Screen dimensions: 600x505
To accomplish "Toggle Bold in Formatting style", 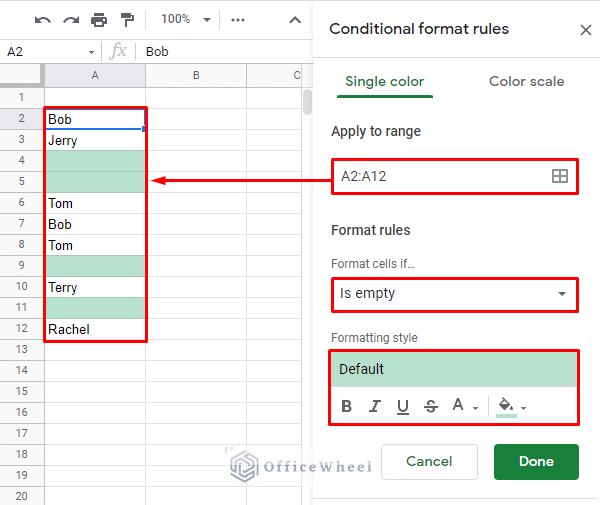I will pyautogui.click(x=347, y=406).
